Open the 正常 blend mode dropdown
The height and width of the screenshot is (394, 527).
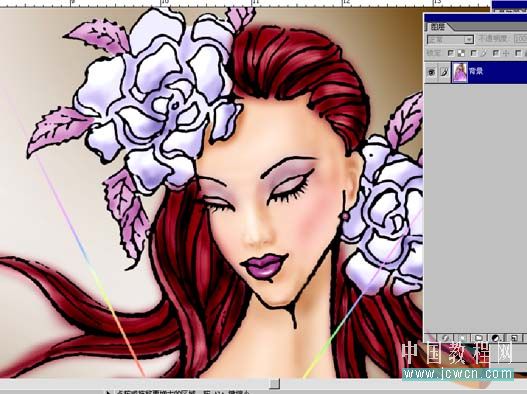(450, 40)
